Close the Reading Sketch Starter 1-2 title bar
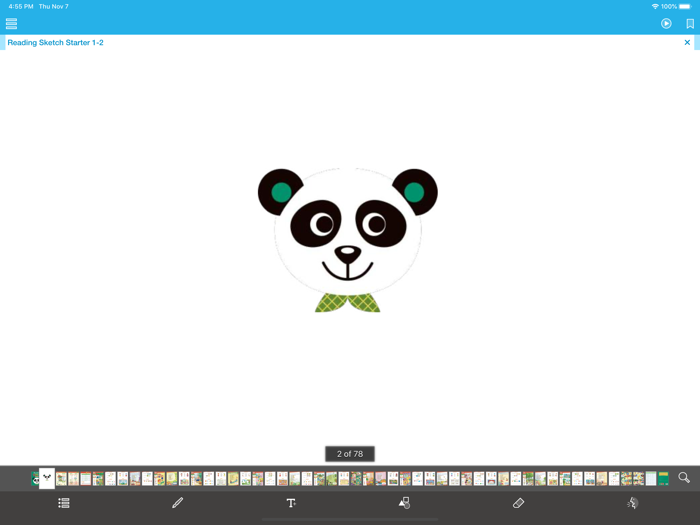This screenshot has width=700, height=525. click(687, 42)
